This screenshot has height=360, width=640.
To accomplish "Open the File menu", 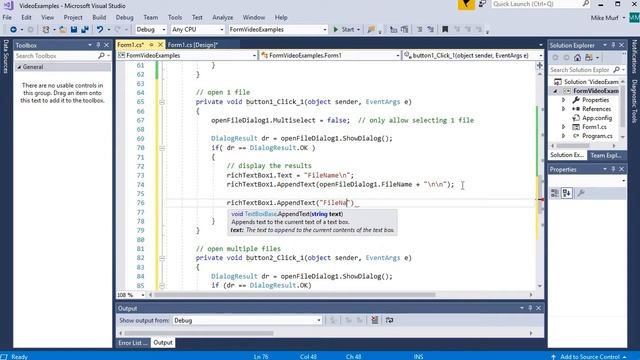I will (x=7, y=18).
